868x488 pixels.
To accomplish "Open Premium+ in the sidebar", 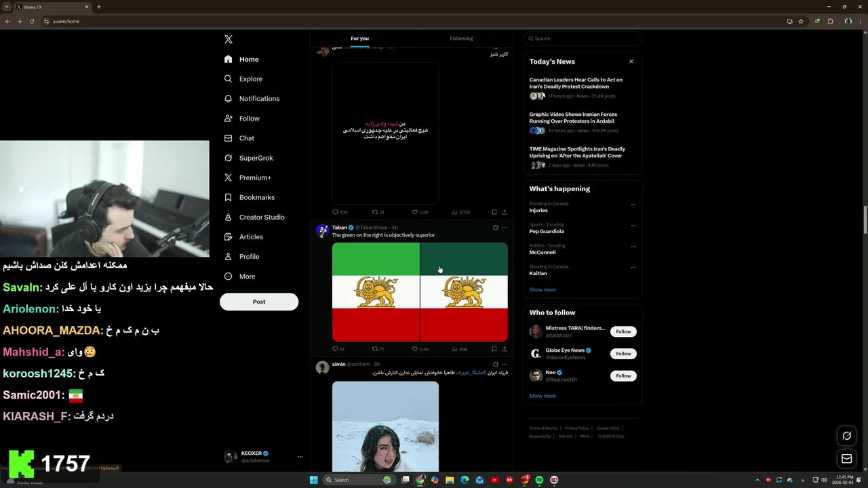I will pos(248,178).
